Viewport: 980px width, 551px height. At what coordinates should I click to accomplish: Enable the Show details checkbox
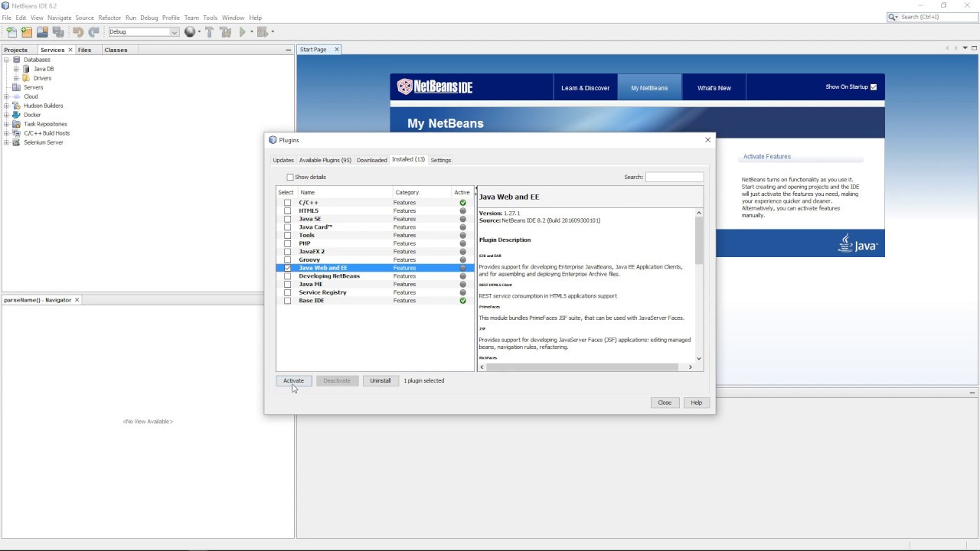coord(290,177)
